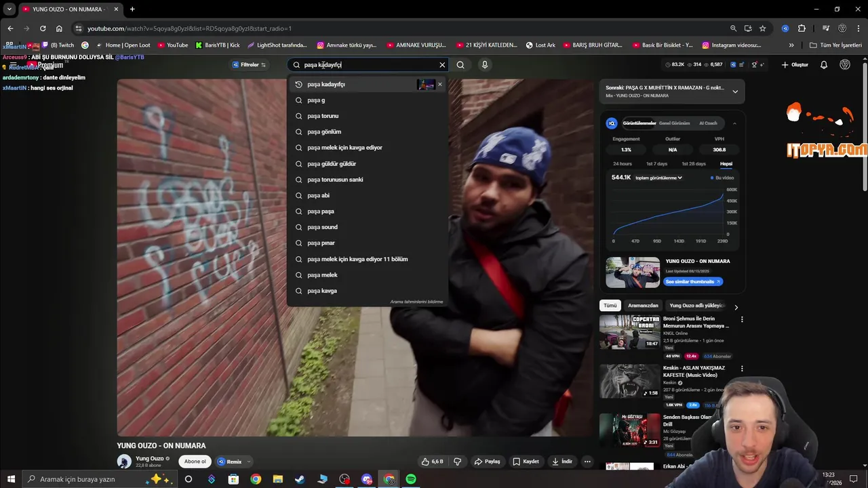Expand hidden bookmarks chevron

point(791,45)
